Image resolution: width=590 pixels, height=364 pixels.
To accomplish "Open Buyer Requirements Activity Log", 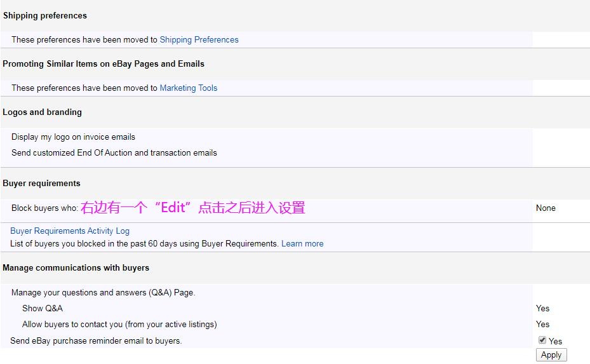I will [x=70, y=231].
